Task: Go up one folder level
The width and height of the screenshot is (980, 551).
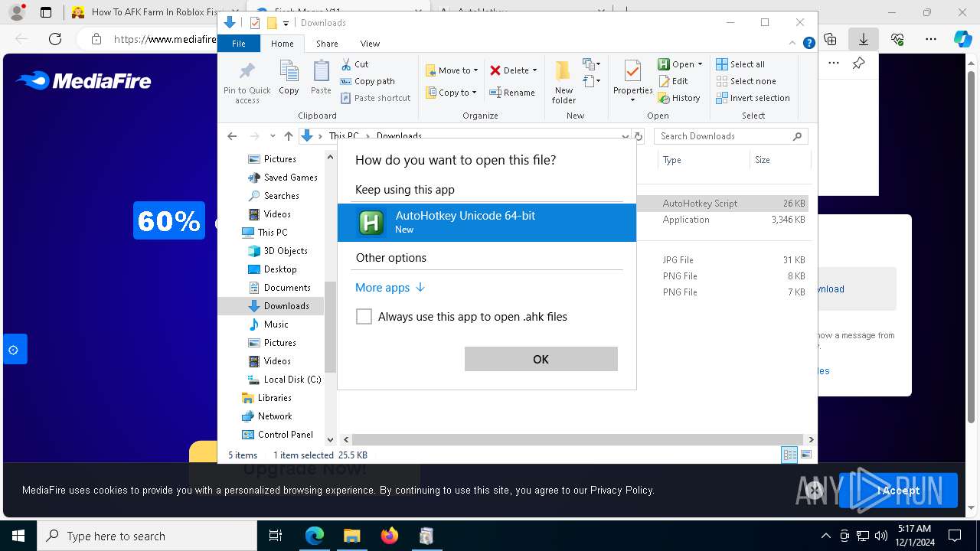Action: 288,136
